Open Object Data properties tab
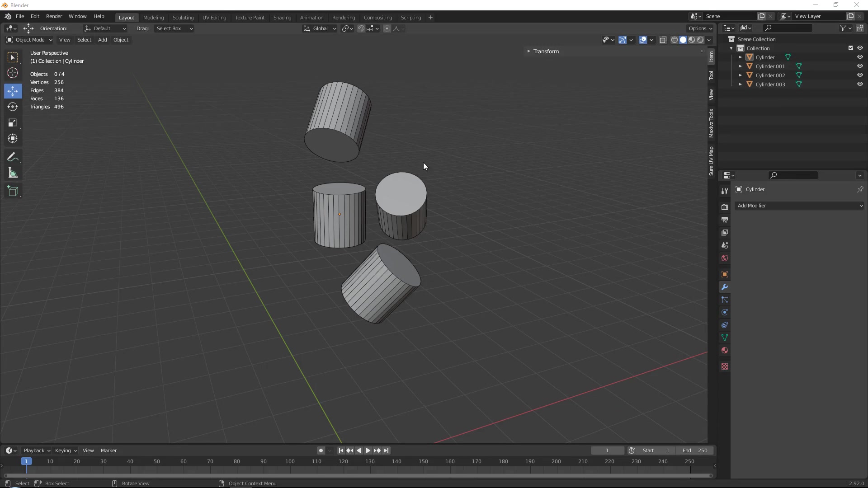The width and height of the screenshot is (868, 488). (x=725, y=338)
